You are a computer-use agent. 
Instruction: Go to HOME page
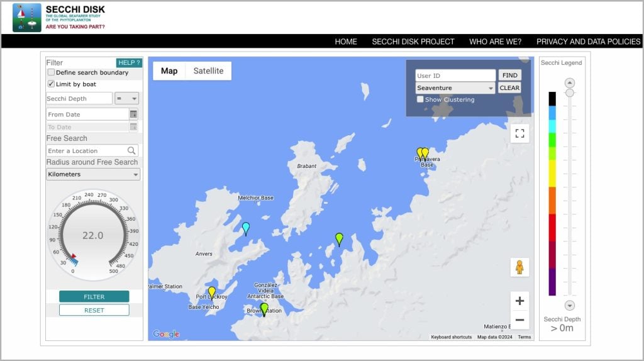(346, 42)
